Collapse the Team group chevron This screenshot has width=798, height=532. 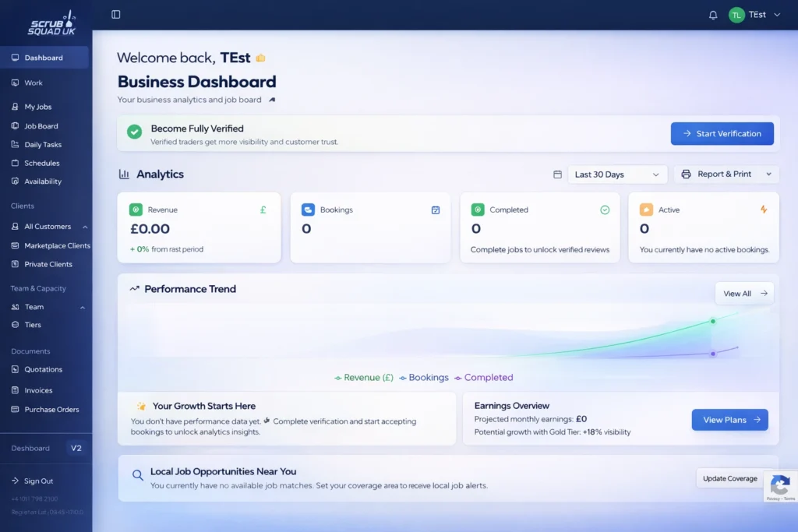(x=83, y=307)
